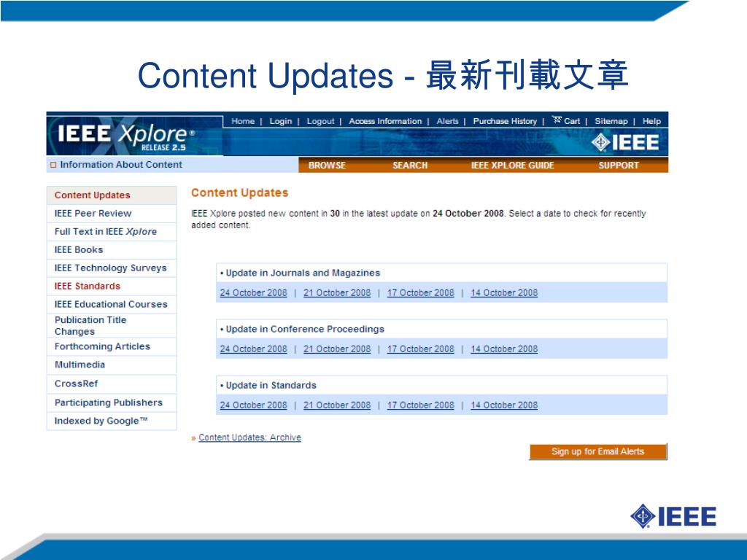The image size is (747, 560).
Task: Select IEEE Standards in the sidebar
Action: coord(112,286)
